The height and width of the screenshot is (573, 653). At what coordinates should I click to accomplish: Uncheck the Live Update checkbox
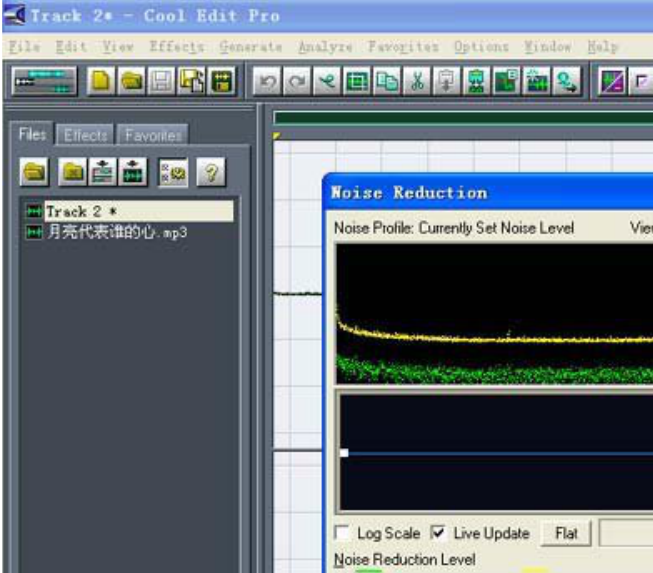tap(439, 533)
